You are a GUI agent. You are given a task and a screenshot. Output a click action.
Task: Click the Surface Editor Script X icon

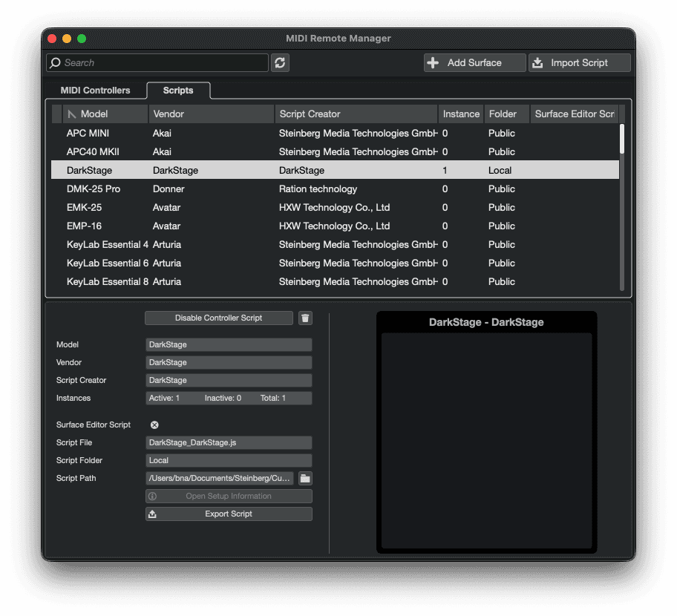(x=154, y=425)
